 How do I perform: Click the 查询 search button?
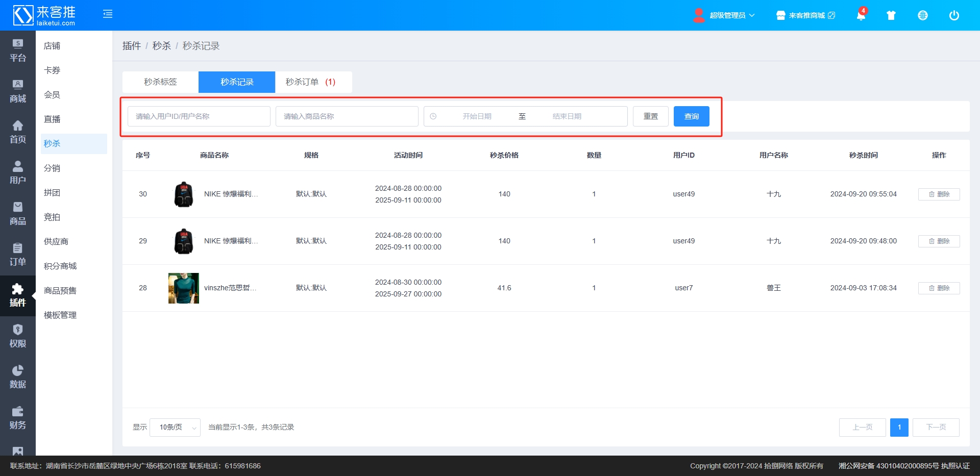[691, 116]
